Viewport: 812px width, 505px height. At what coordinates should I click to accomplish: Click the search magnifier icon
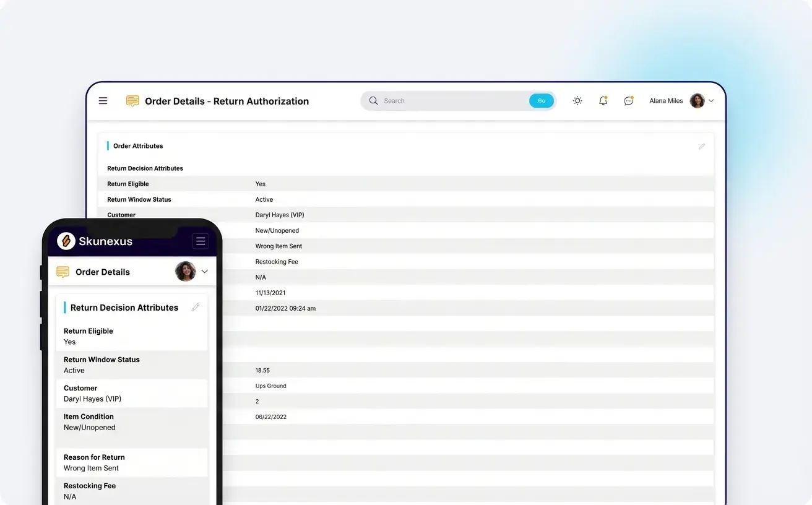point(373,100)
